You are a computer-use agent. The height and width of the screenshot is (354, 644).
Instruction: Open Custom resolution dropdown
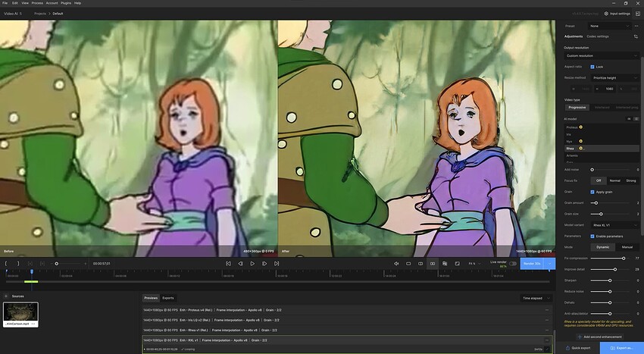602,55
